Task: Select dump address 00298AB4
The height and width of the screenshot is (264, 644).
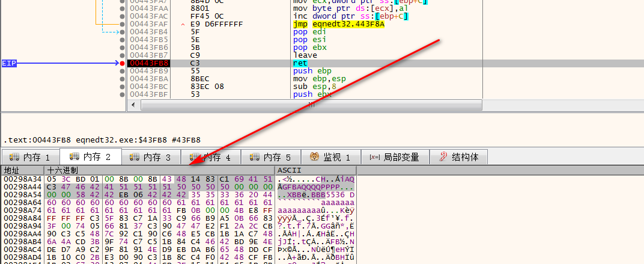Action: 22,241
